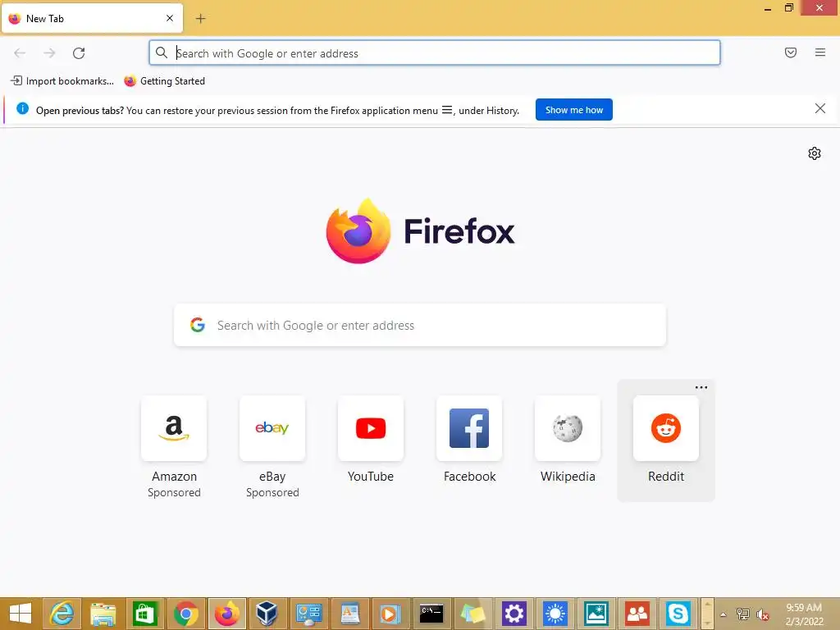Image resolution: width=840 pixels, height=630 pixels.
Task: Open the document editor icon in taskbar
Action: tap(349, 614)
